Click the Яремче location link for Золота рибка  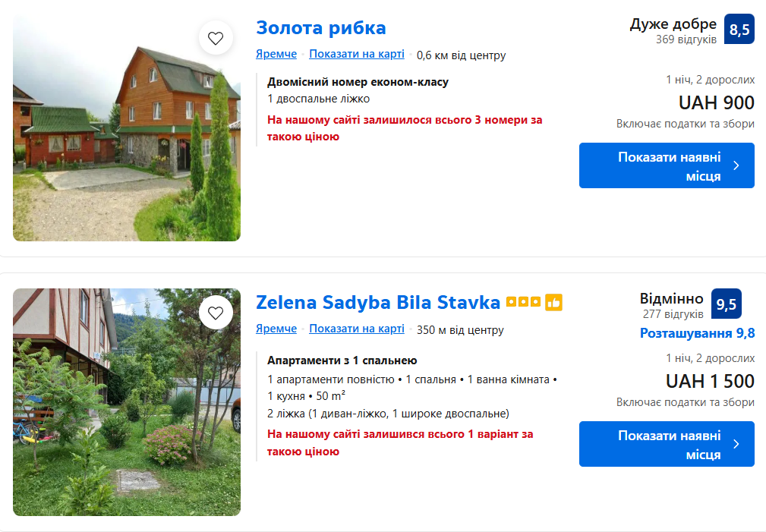[276, 54]
